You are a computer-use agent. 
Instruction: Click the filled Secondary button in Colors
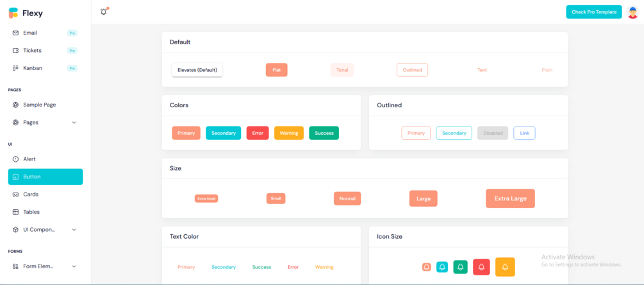click(224, 134)
